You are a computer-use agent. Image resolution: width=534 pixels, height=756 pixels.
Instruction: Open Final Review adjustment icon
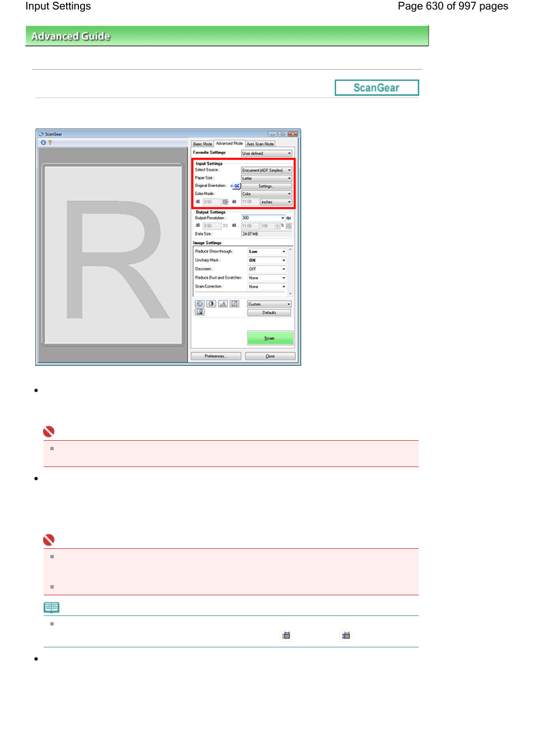tap(200, 312)
